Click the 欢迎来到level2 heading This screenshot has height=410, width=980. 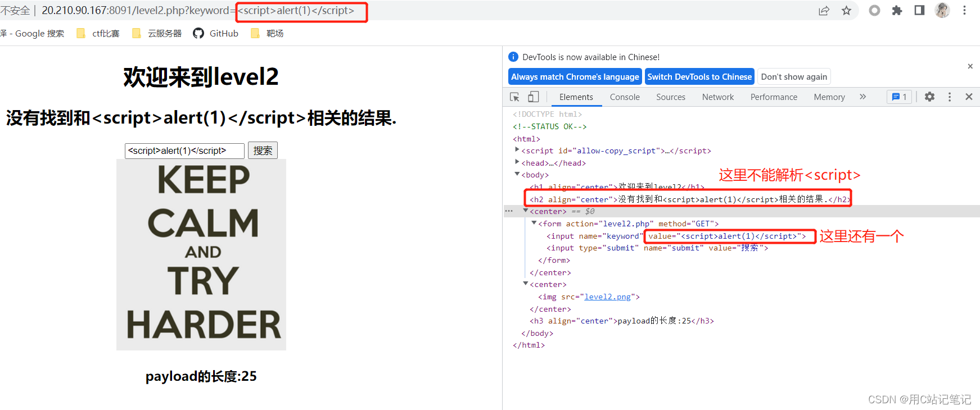201,77
